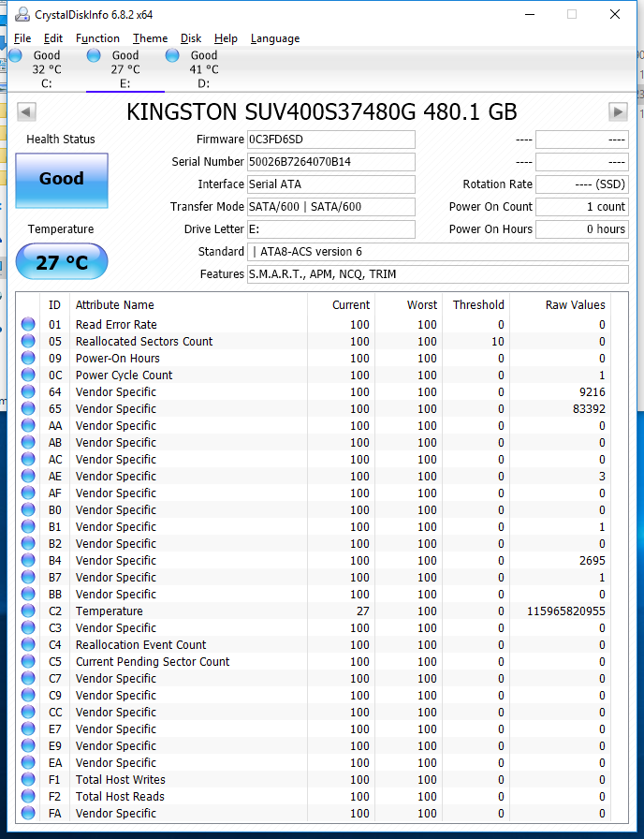Click the status orb next to Total Host Writes
The width and height of the screenshot is (644, 839).
(x=28, y=780)
